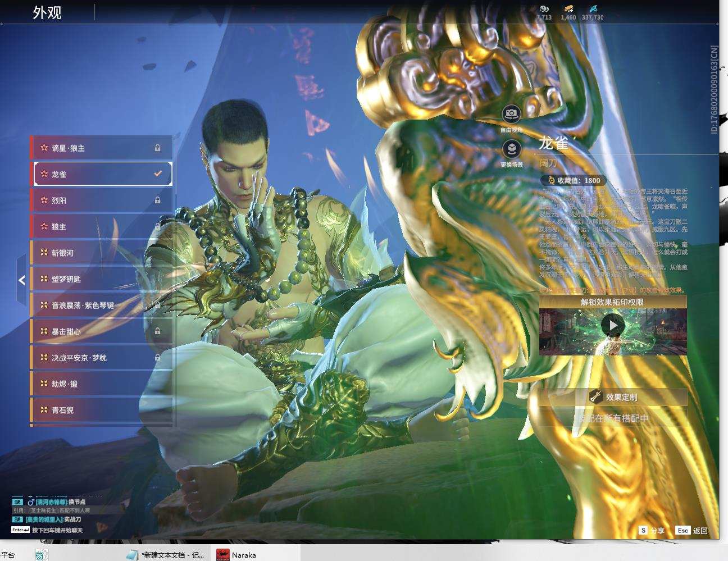Choose the 塑梦钥匙 skin
This screenshot has height=561, width=728.
(x=101, y=279)
